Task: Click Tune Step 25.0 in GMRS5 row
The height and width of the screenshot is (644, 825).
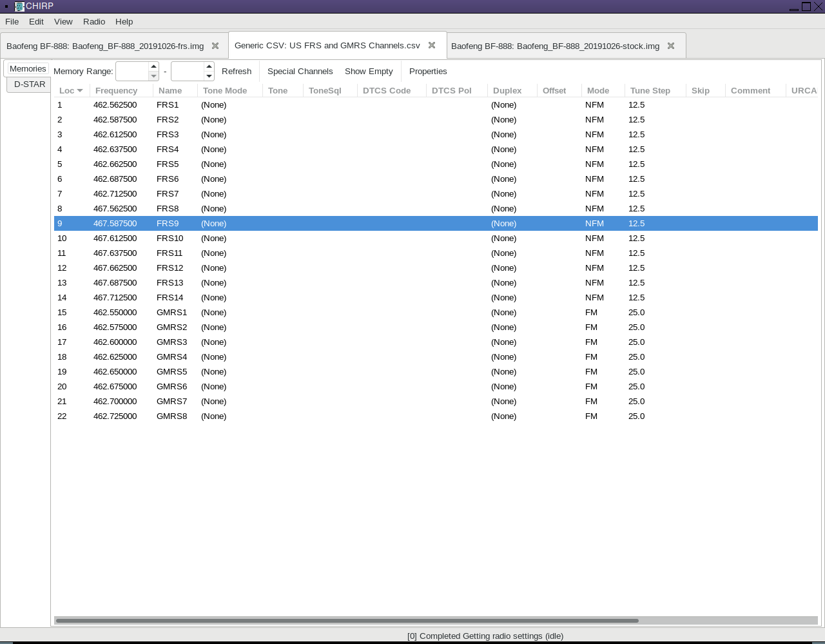Action: pyautogui.click(x=637, y=371)
